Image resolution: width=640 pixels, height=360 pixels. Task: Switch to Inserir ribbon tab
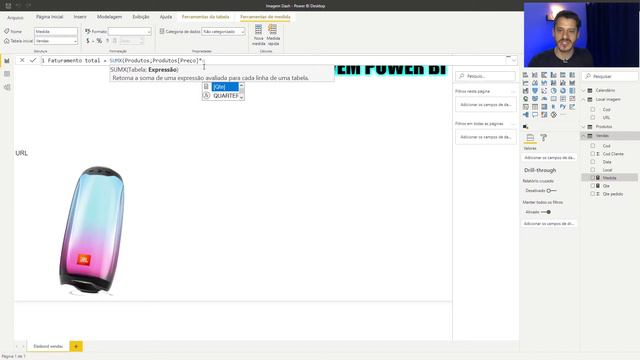click(x=80, y=17)
